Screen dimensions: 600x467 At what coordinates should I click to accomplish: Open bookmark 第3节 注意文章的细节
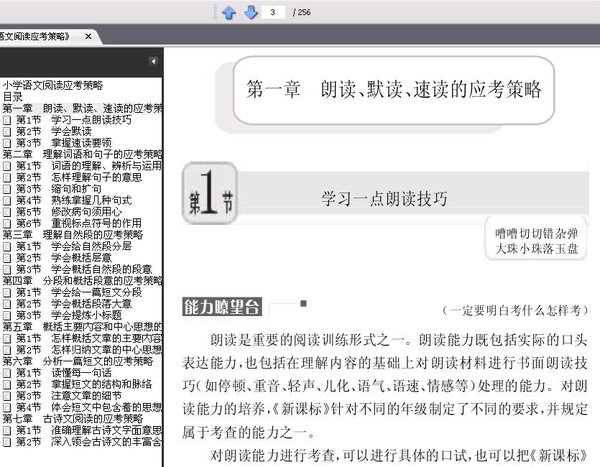click(x=69, y=395)
